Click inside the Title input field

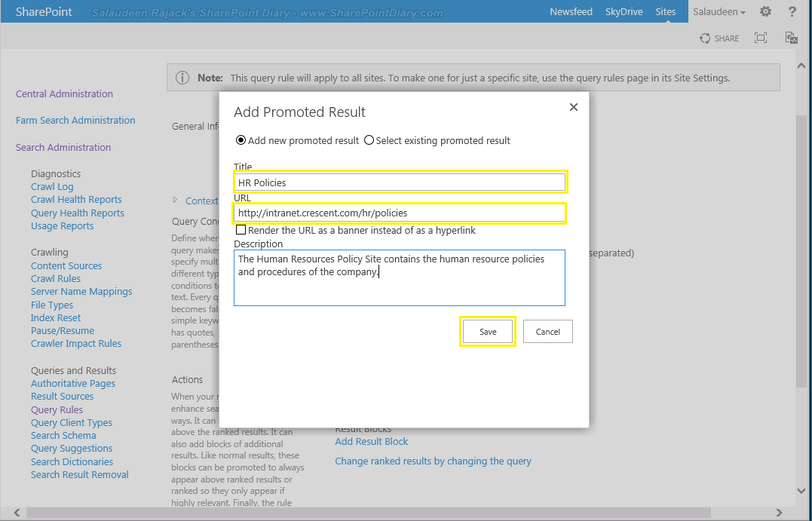point(399,182)
